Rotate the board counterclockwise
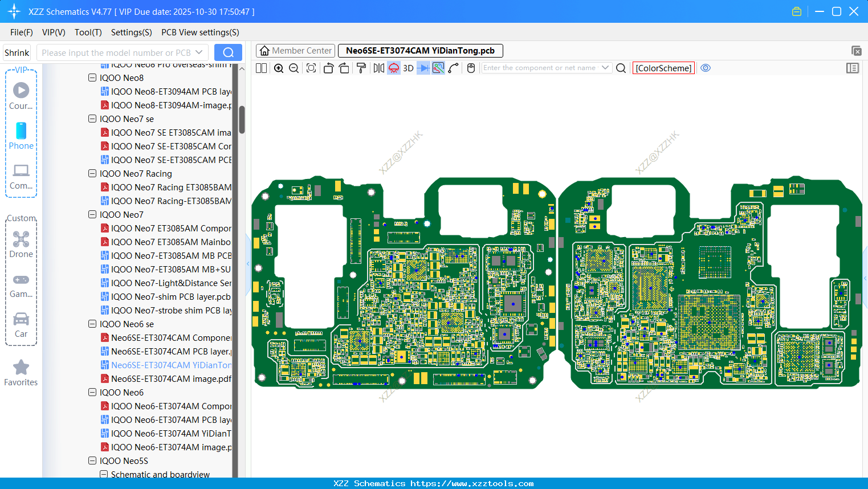The image size is (868, 489). click(328, 68)
